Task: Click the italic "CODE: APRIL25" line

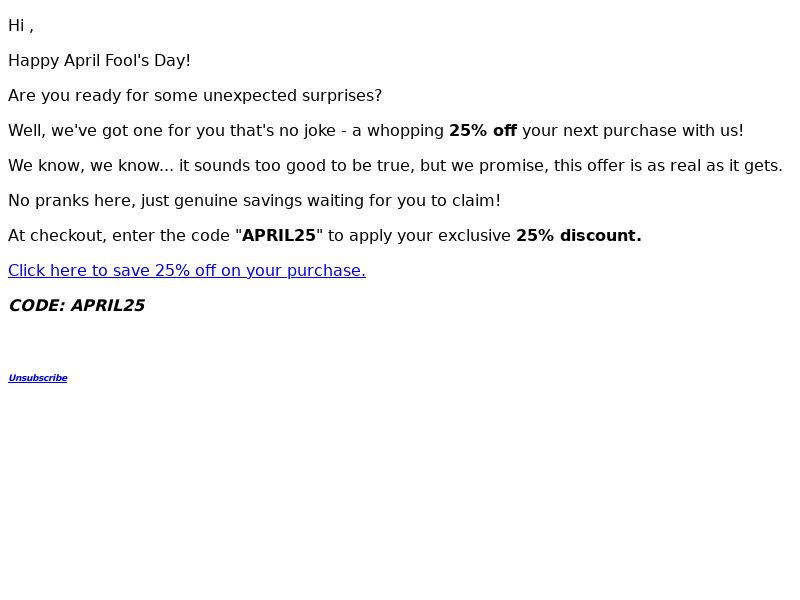Action: tap(77, 306)
